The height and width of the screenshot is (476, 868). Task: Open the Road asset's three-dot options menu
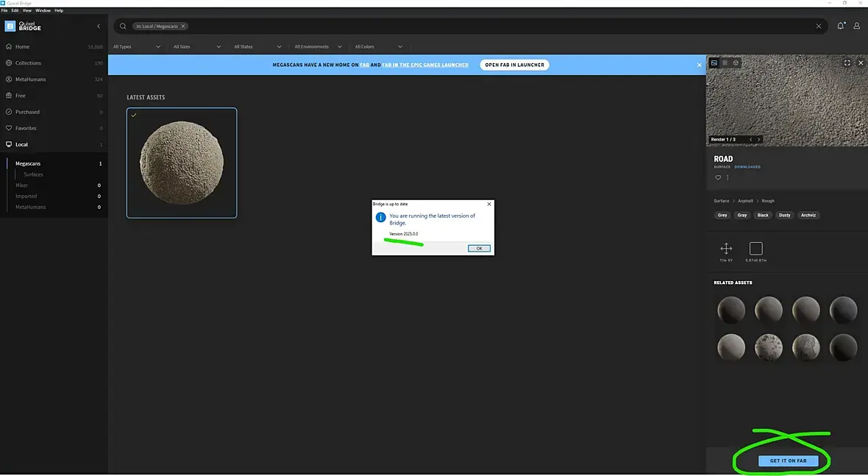tap(728, 177)
